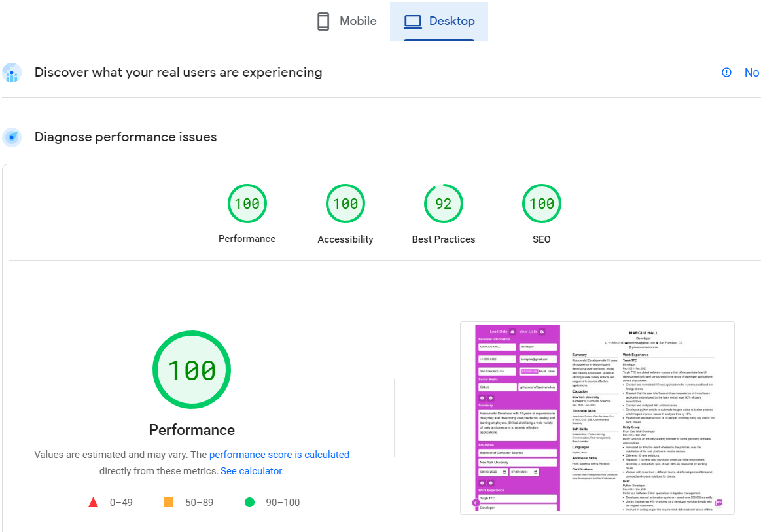Viewport: 761px width, 532px height.
Task: Go to the SEO score gauge
Action: (x=542, y=204)
